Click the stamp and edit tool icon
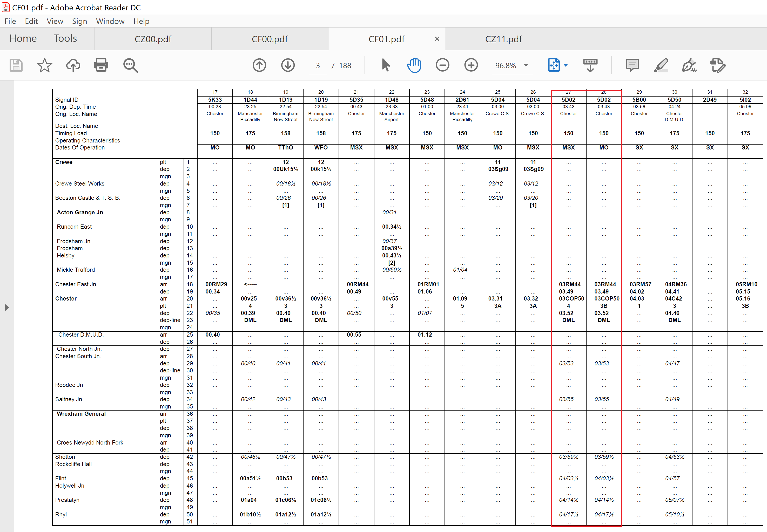The image size is (767, 532). click(x=718, y=65)
